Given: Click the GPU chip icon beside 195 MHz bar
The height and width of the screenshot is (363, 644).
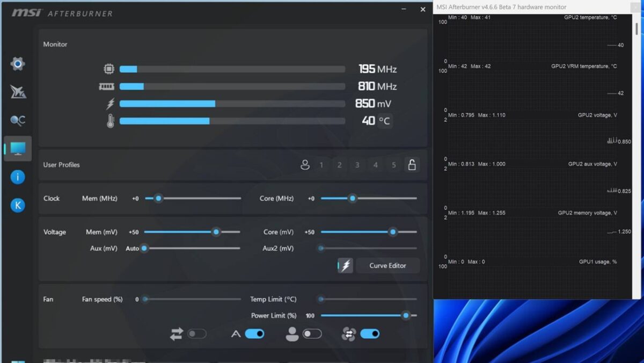Looking at the screenshot, I should click(109, 69).
